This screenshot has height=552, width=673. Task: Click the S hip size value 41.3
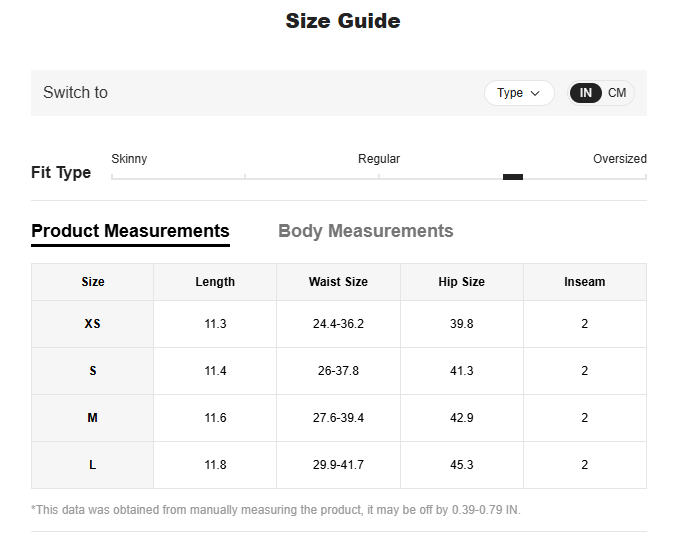point(461,371)
